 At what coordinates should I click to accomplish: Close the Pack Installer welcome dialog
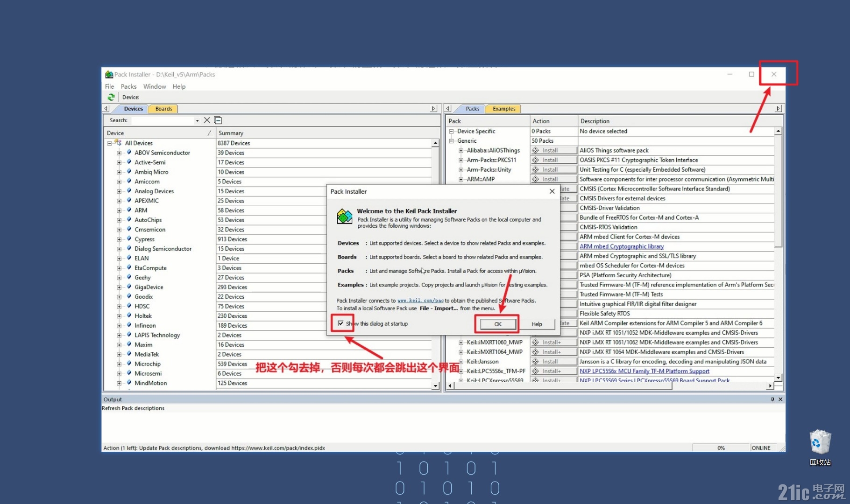click(552, 191)
